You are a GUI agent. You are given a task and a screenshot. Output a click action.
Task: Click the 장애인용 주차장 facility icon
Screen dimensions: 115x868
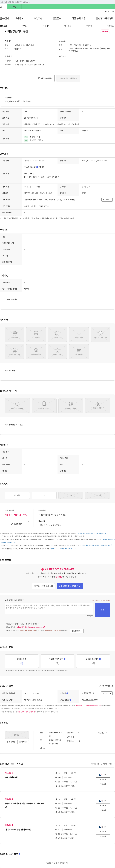pyautogui.click(x=17, y=406)
